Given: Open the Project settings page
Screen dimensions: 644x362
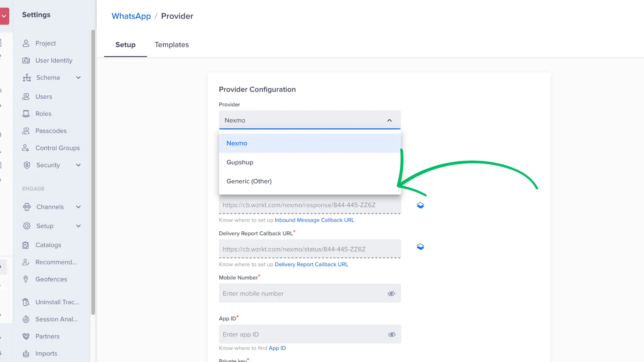Looking at the screenshot, I should click(46, 43).
